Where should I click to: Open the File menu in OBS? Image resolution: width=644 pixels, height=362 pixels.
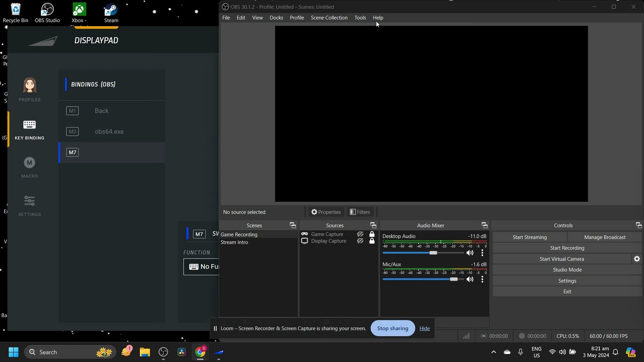tap(226, 18)
